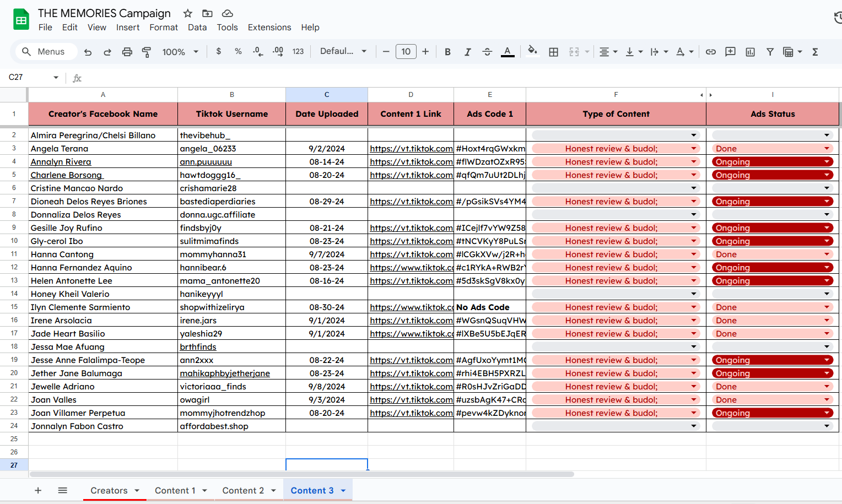Image resolution: width=842 pixels, height=504 pixels.
Task: Open more number formats (123)
Action: point(298,52)
